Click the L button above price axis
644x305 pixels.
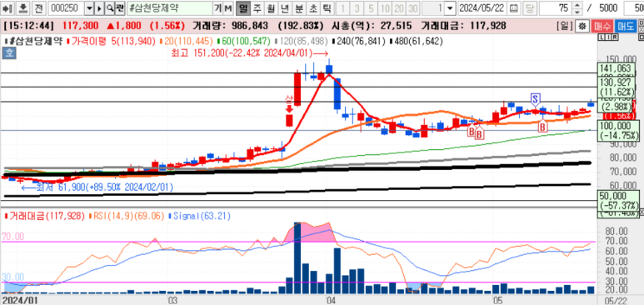[602, 37]
